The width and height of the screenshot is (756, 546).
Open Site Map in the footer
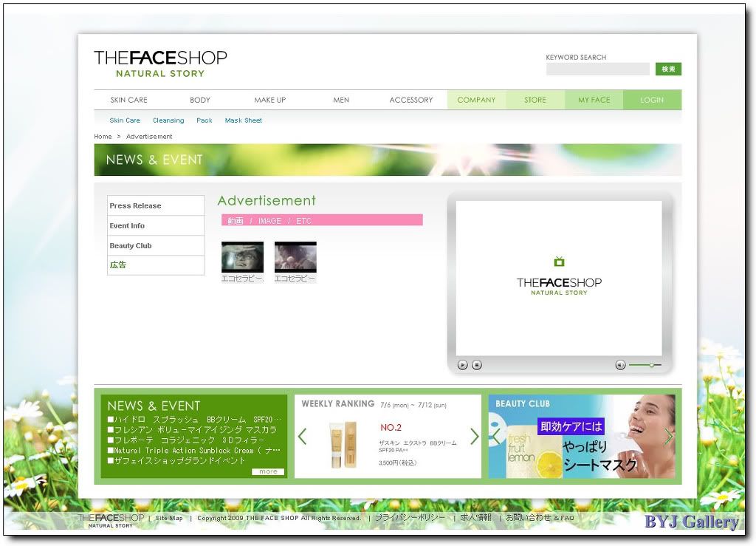tap(169, 518)
